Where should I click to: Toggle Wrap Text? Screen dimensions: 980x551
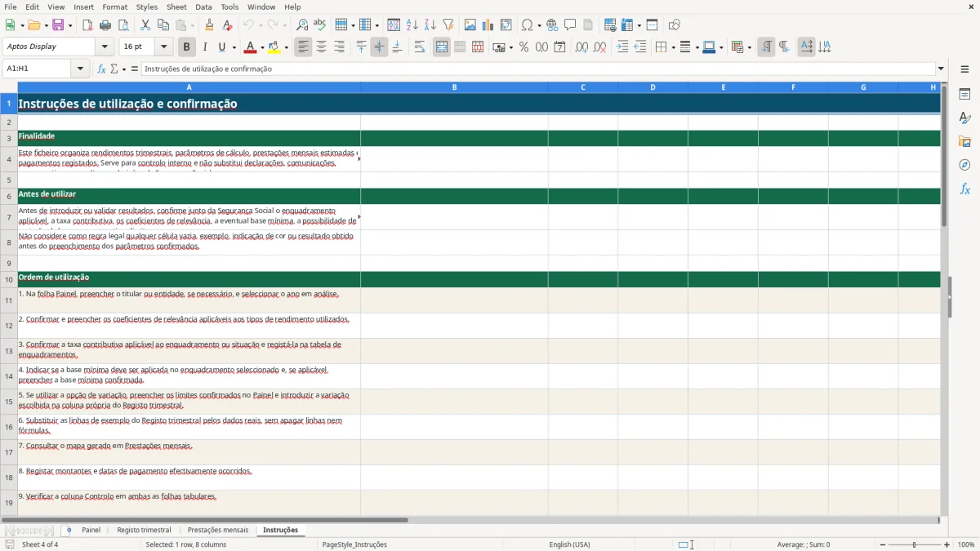point(420,47)
